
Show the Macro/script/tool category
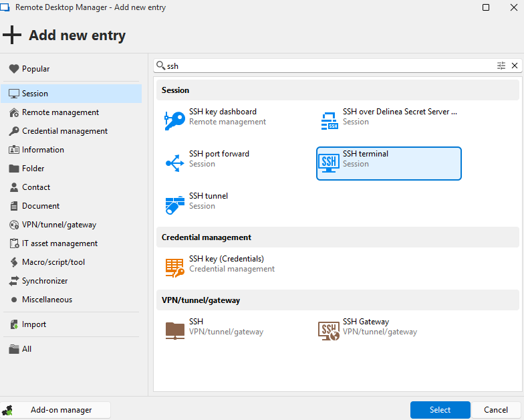(71, 262)
